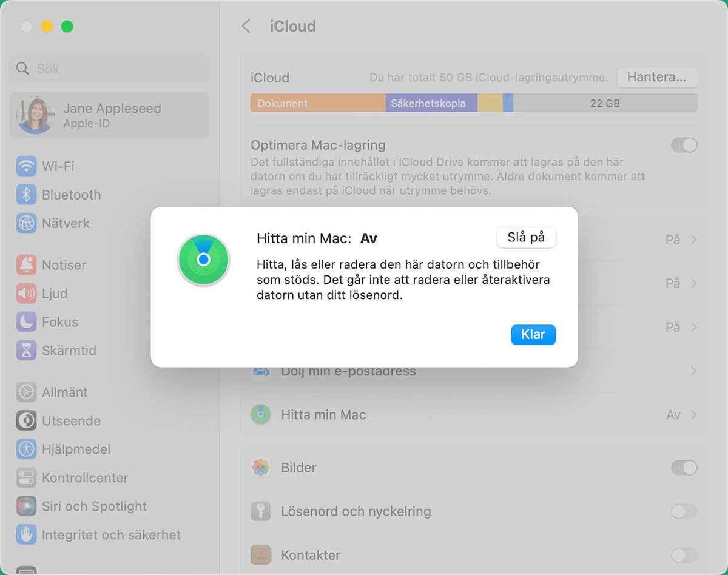Click the Dokument segment of storage bar
728x575 pixels.
coord(318,103)
